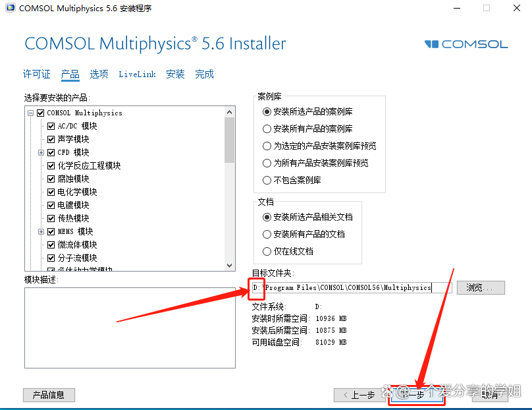Screen dimensions: 532x410
Task: Go to the 许可证 step tab
Action: (x=37, y=74)
